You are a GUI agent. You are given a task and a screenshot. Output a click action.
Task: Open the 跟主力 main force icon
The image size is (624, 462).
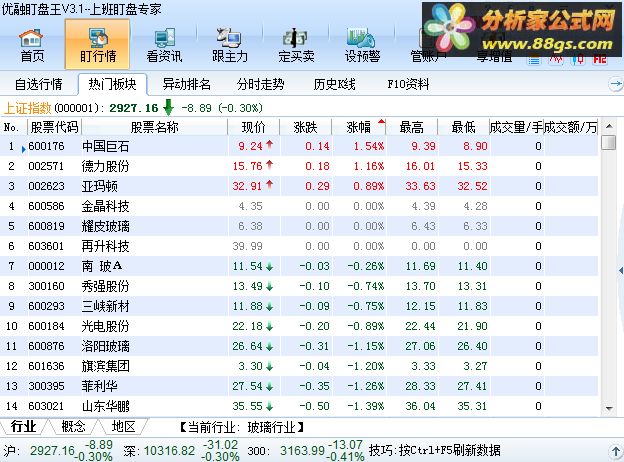[230, 45]
